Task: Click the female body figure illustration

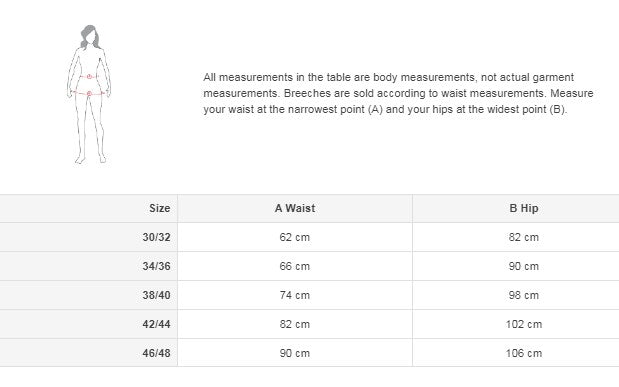Action: [x=89, y=94]
